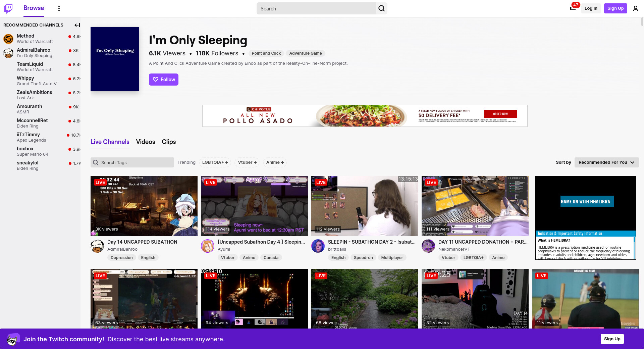Click the top Sign Up button
The width and height of the screenshot is (644, 349).
click(x=615, y=8)
